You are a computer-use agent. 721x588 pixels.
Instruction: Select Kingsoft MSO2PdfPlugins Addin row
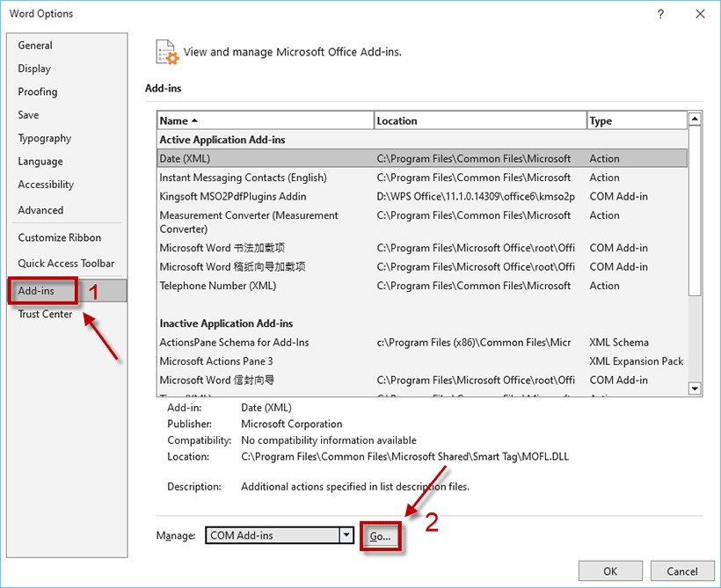click(422, 196)
